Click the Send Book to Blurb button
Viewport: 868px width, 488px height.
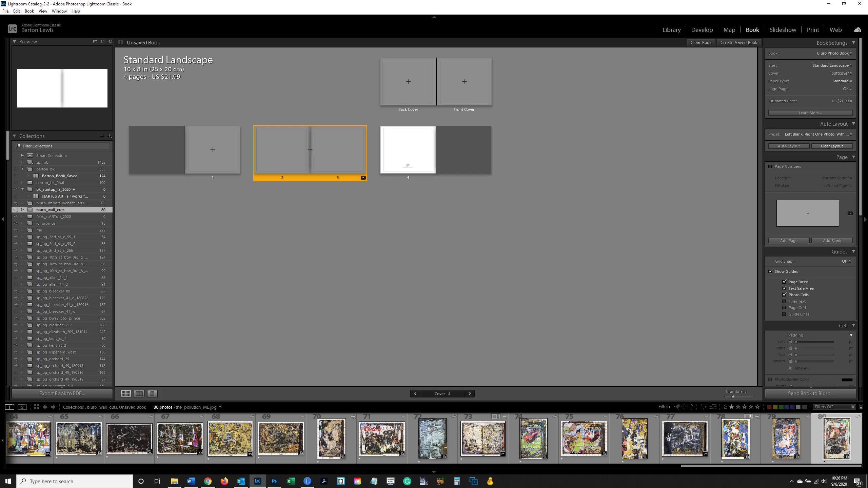pos(810,393)
